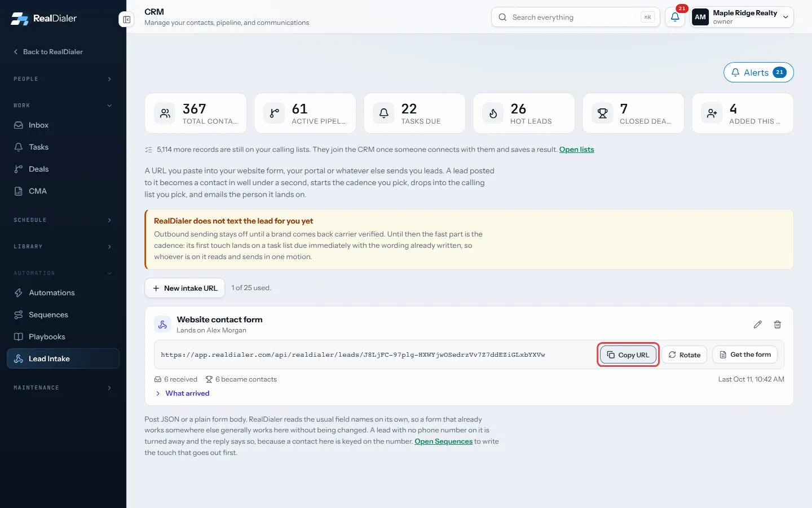Collapse the Work sidebar section
The width and height of the screenshot is (812, 508).
[x=63, y=106]
